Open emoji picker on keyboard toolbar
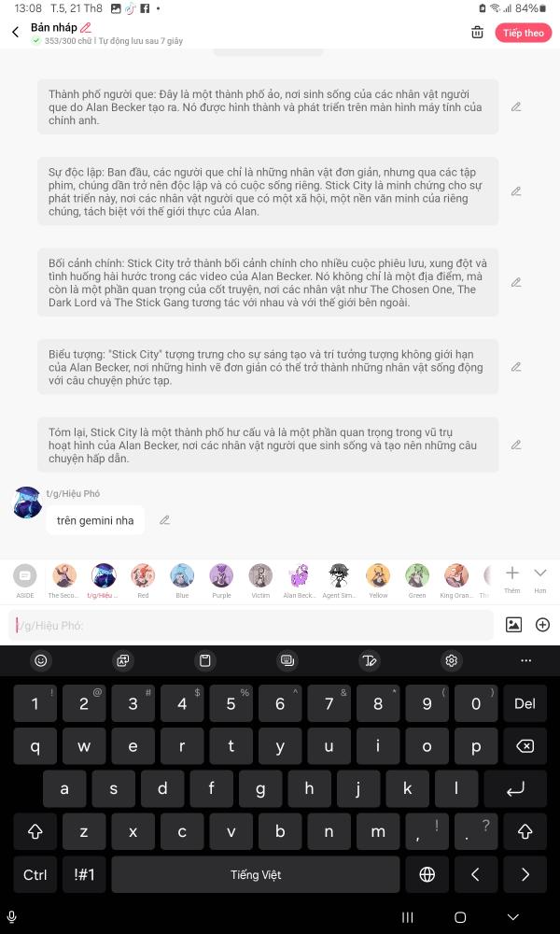The width and height of the screenshot is (560, 934). pyautogui.click(x=41, y=660)
